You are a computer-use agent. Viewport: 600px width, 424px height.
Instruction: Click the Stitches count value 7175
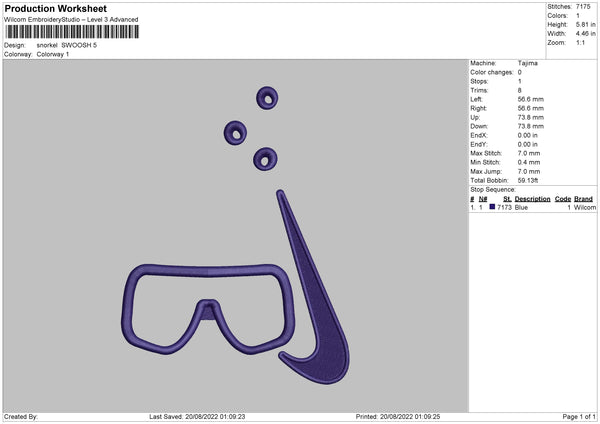tap(583, 7)
